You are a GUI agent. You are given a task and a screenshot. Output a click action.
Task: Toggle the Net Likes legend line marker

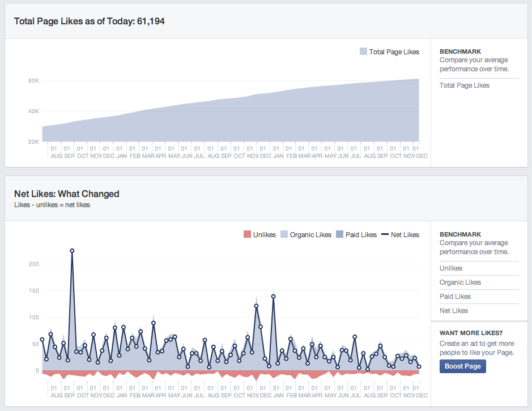(385, 234)
